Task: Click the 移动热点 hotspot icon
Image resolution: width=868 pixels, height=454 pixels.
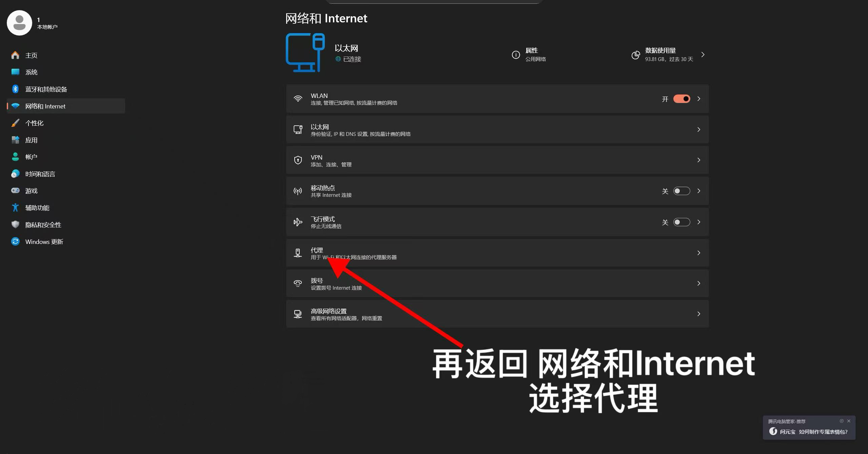Action: coord(298,191)
